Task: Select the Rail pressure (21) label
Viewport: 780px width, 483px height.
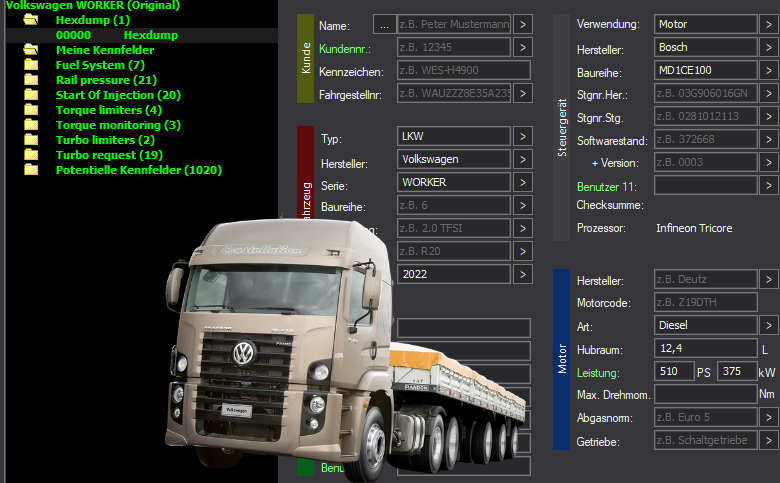Action: pos(106,80)
